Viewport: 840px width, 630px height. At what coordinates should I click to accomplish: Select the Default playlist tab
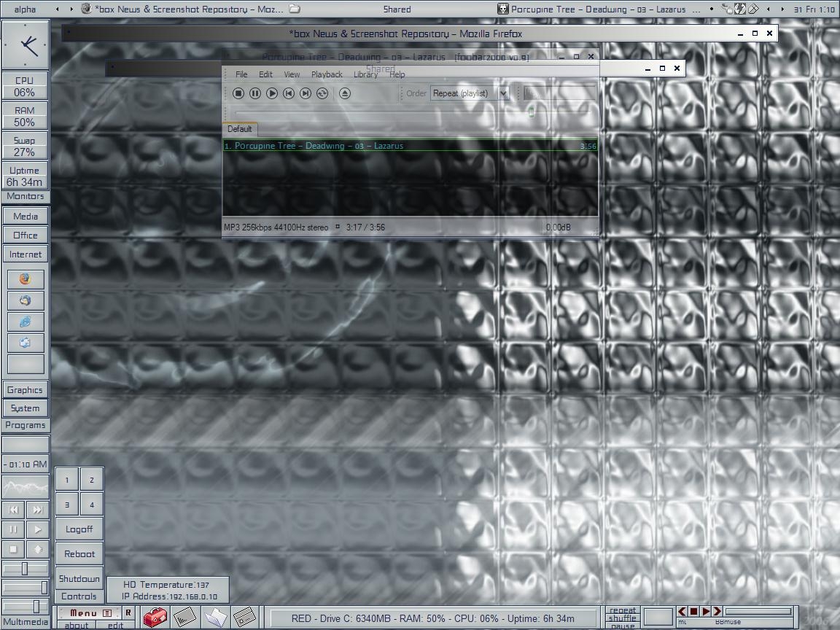click(239, 129)
